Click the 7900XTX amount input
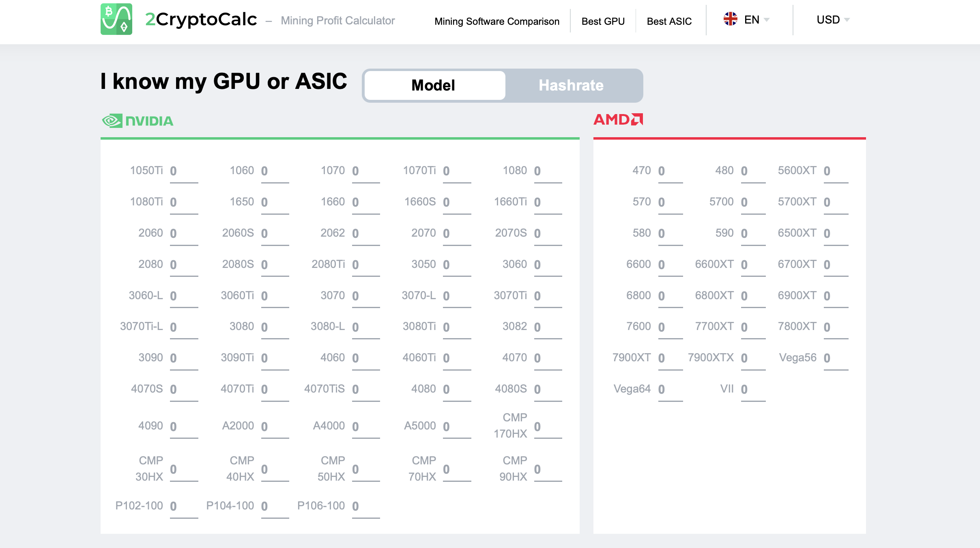 click(752, 358)
